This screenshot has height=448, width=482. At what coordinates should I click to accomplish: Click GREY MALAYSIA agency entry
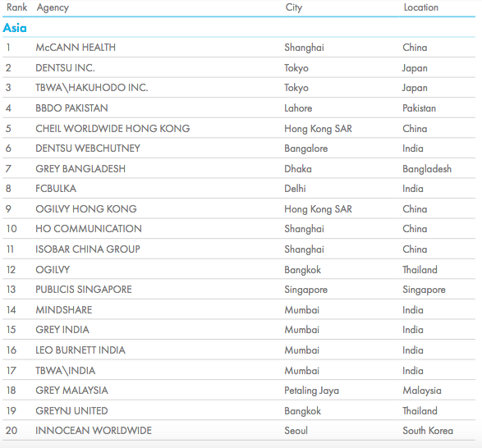pos(71,391)
